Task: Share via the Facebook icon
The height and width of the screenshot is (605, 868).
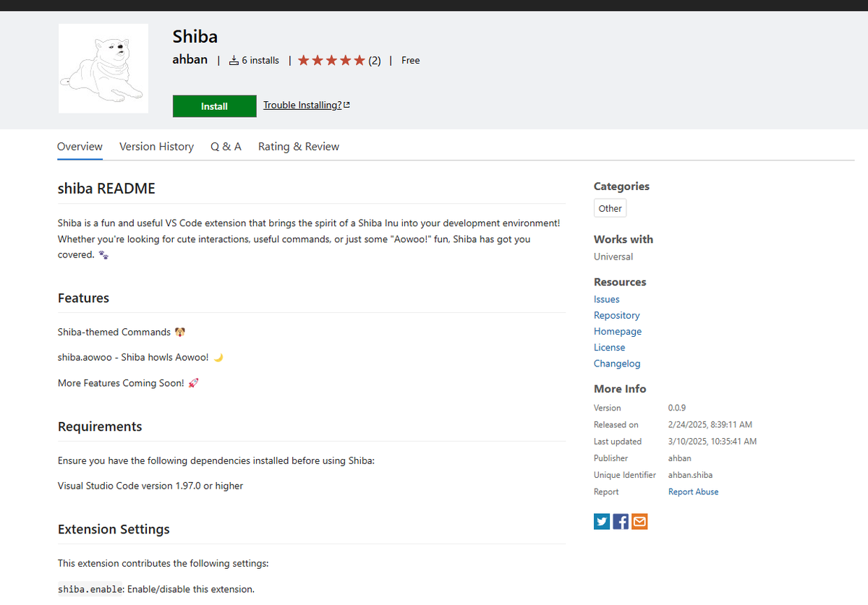Action: tap(621, 521)
